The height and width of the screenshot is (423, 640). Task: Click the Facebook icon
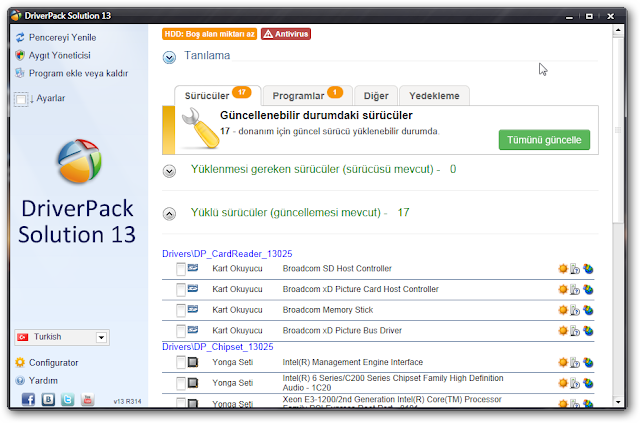[28, 399]
